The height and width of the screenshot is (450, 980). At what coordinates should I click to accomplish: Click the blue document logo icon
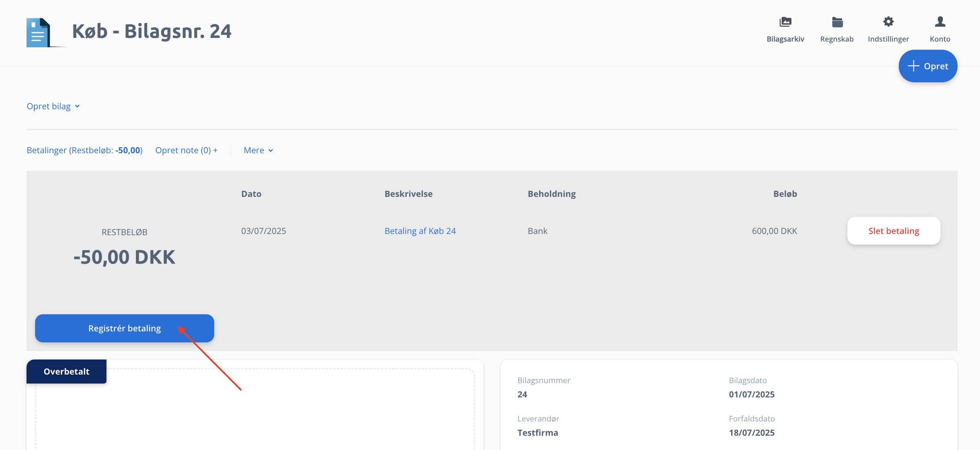[38, 32]
